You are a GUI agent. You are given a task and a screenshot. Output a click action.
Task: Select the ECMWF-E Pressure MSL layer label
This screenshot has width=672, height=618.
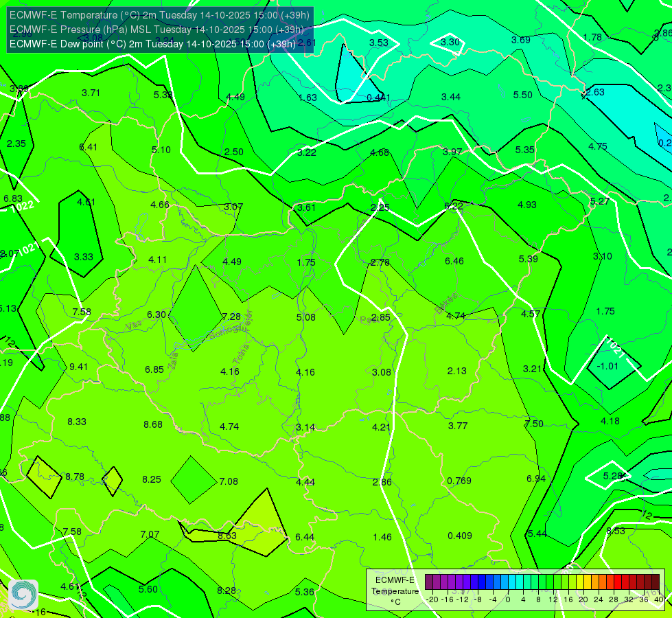point(157,30)
